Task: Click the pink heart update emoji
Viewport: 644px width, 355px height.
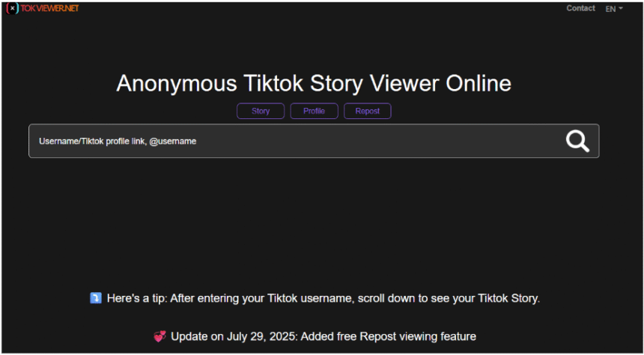Action: click(160, 336)
